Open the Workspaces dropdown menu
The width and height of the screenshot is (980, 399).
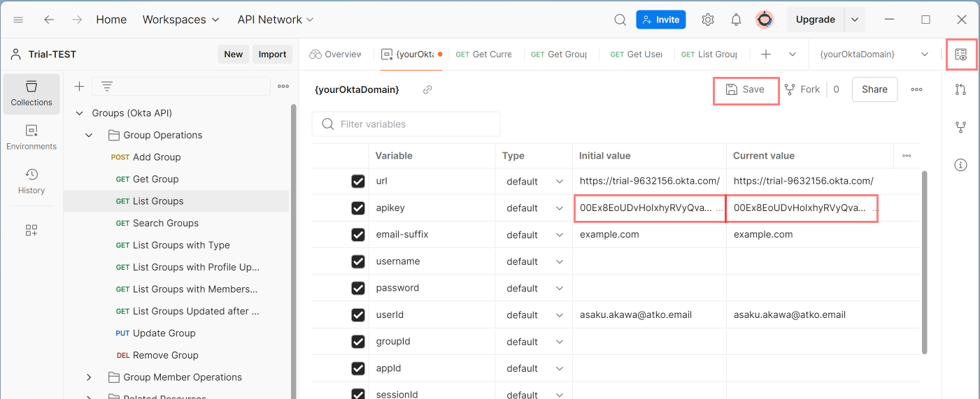(x=180, y=20)
